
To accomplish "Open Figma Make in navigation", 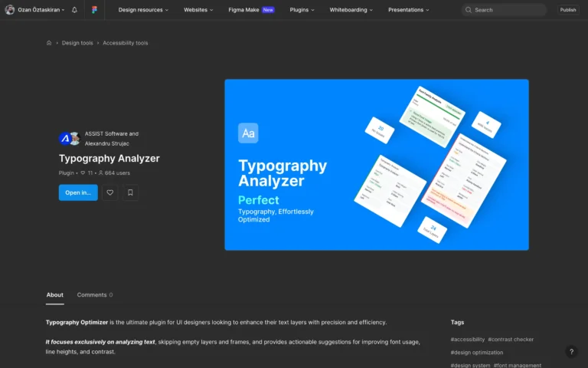I will point(243,10).
